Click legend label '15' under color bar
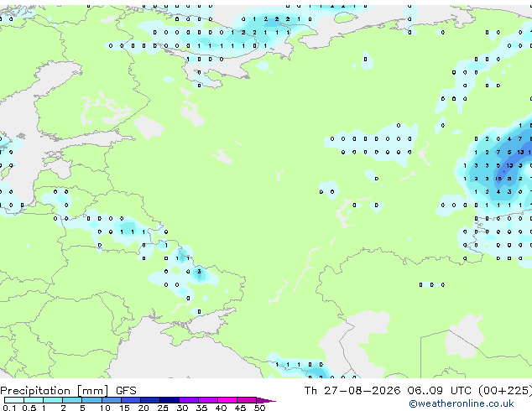The width and height of the screenshot is (532, 411). click(x=124, y=408)
